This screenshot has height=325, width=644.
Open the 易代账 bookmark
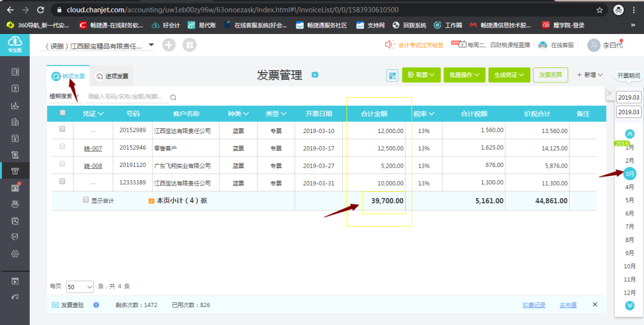click(203, 26)
